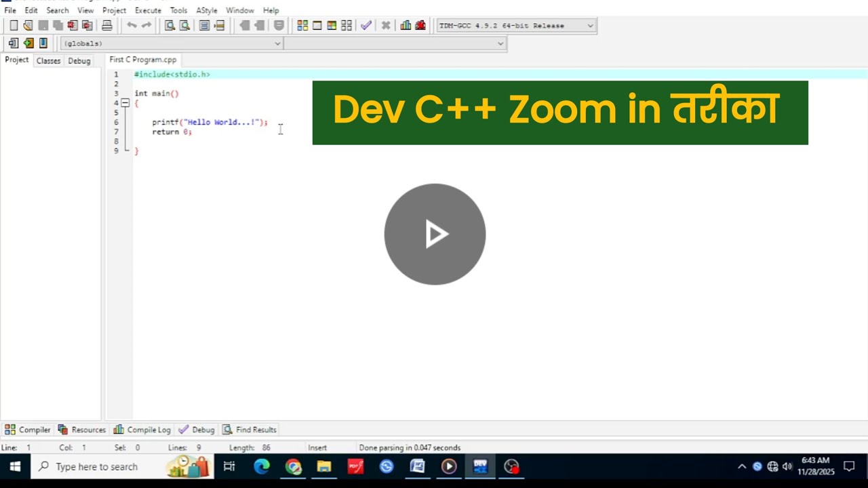Open File Explorer from the taskbar
Image resolution: width=868 pixels, height=488 pixels.
324,466
